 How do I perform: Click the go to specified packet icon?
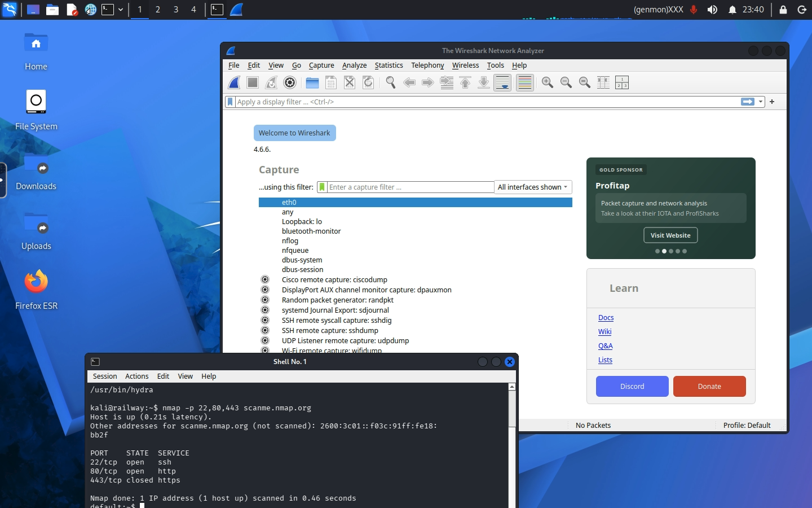point(447,82)
